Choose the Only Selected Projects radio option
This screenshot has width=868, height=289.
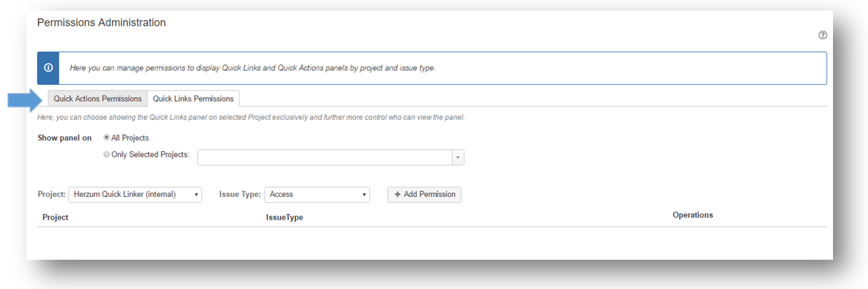click(107, 154)
